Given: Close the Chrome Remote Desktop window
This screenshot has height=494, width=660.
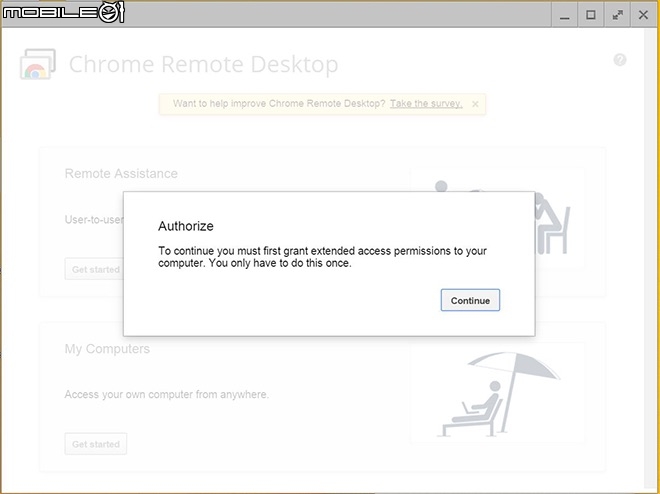Looking at the screenshot, I should coord(643,15).
